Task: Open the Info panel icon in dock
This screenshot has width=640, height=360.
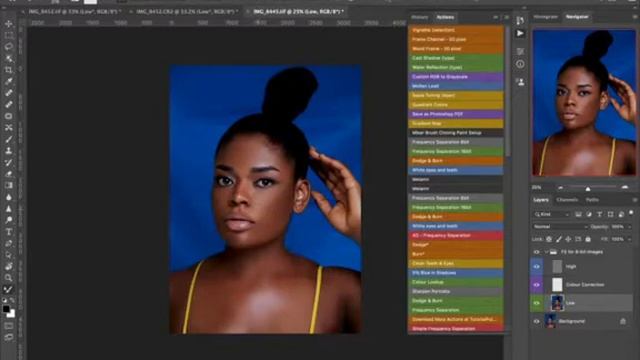Action: point(520,64)
